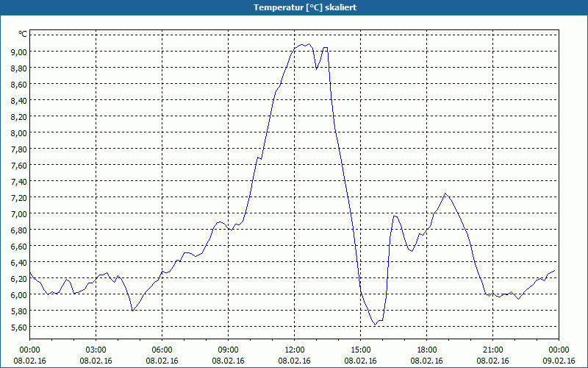Click the 08.02.16 date under 06:00
Screen dimensions: 588x368
tap(162, 361)
